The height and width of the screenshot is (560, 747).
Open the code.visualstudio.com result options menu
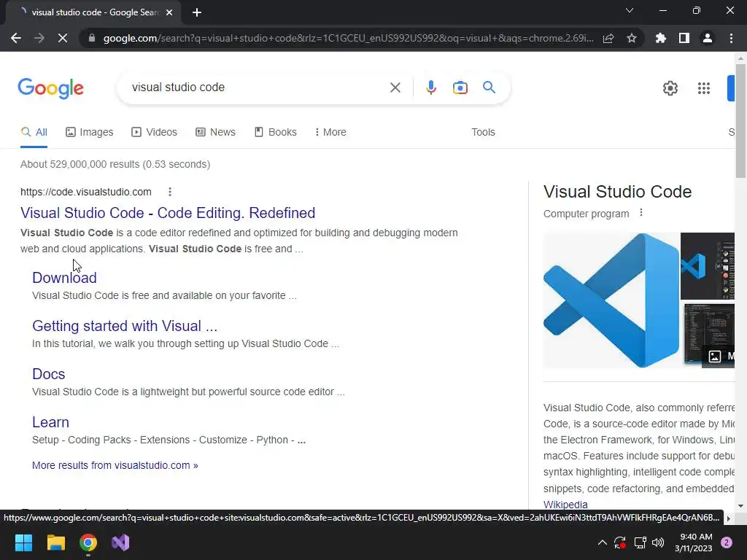click(170, 192)
